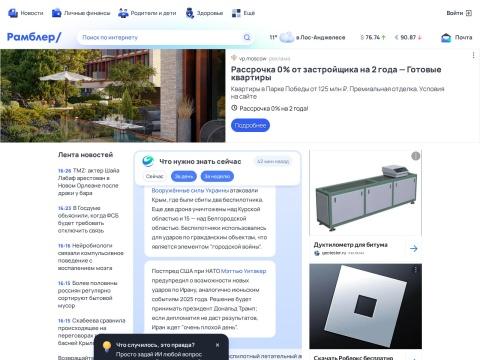This screenshot has height=360, width=480.
Task: Open the dollar exchange rate
Action: point(373,37)
